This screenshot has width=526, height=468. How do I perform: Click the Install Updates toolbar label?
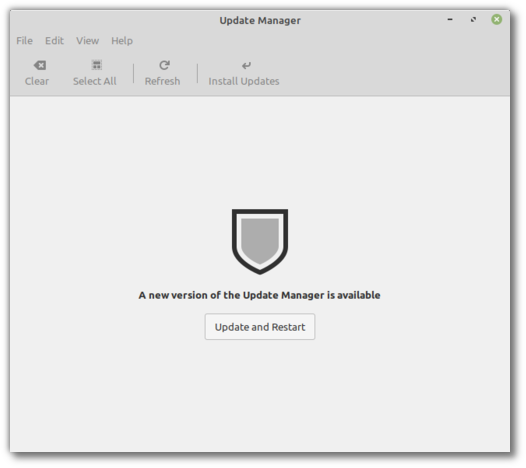(x=244, y=81)
